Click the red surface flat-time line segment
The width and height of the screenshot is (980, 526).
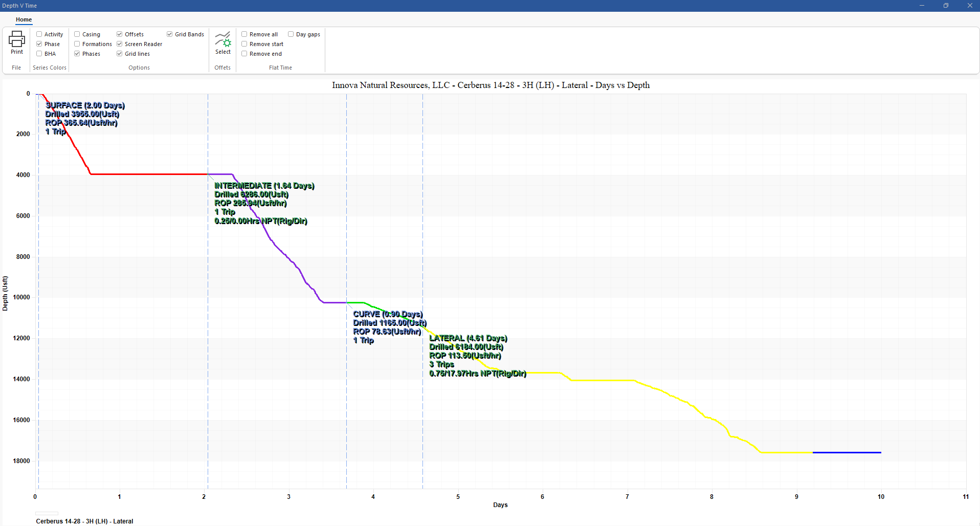149,174
